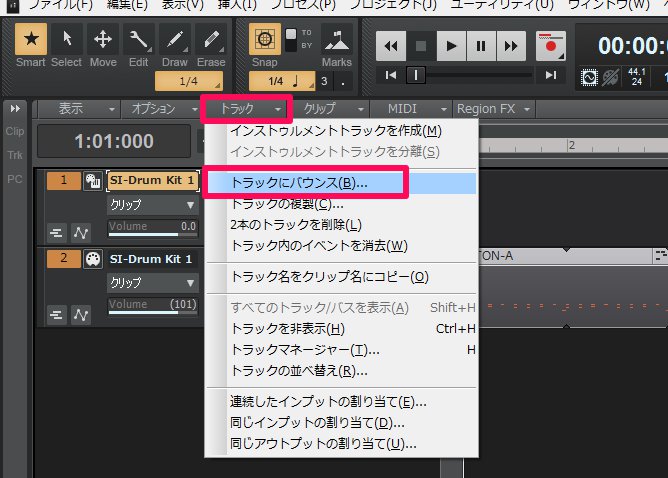Image resolution: width=668 pixels, height=478 pixels.
Task: Switch to the Clip inspector tab
Action: click(x=15, y=131)
